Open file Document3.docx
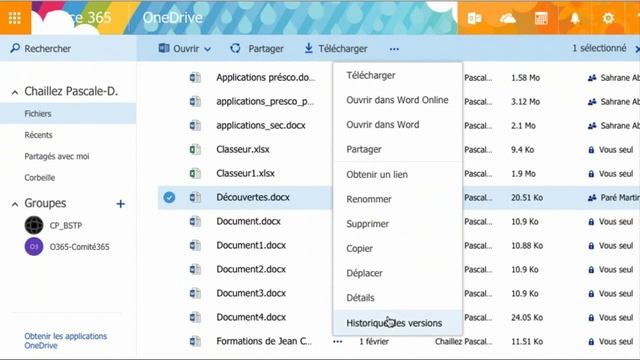 (251, 293)
